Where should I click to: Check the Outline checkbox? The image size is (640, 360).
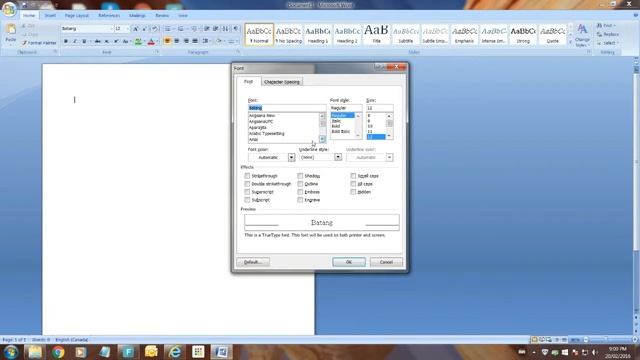(x=300, y=184)
